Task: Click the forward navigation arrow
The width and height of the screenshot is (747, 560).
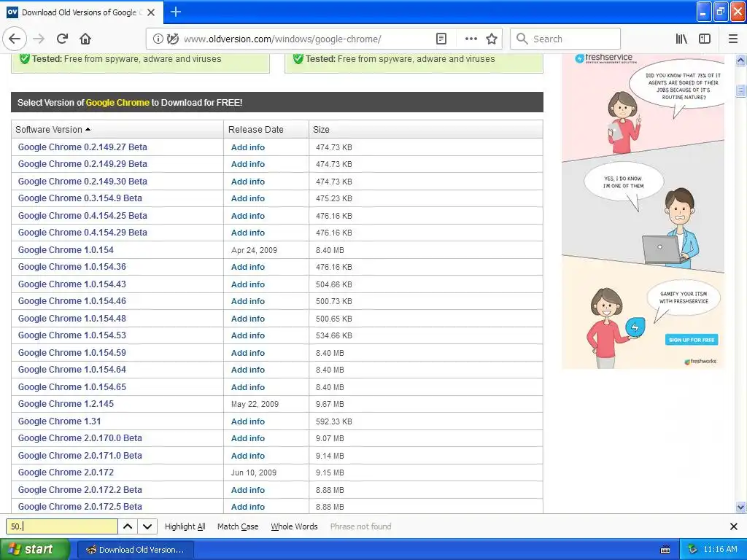Action: pos(39,39)
